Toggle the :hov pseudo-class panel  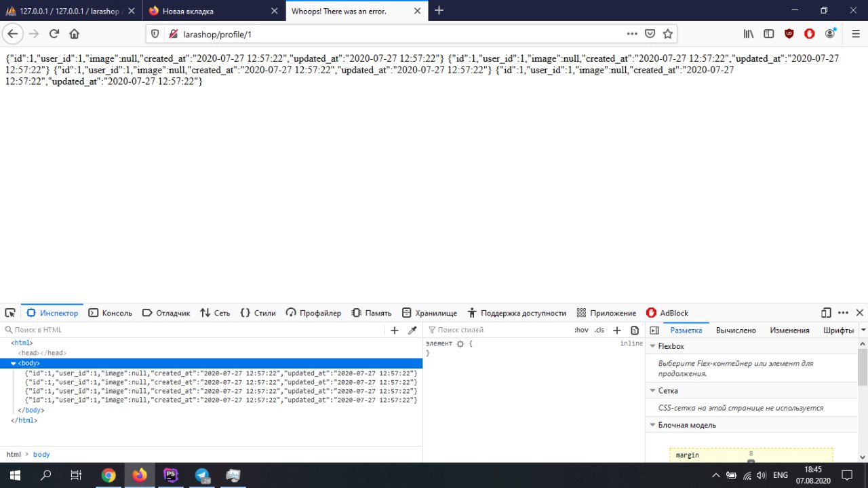(581, 330)
